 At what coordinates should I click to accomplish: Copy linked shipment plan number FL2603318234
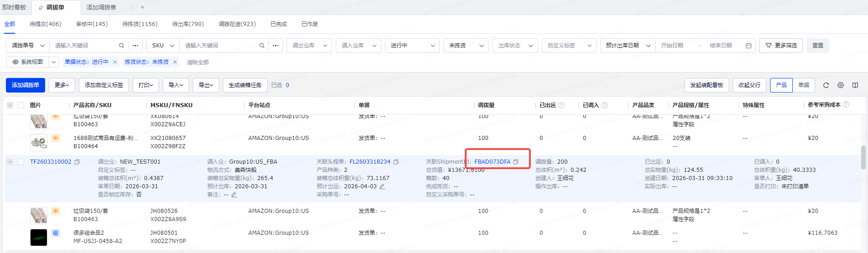[396, 162]
